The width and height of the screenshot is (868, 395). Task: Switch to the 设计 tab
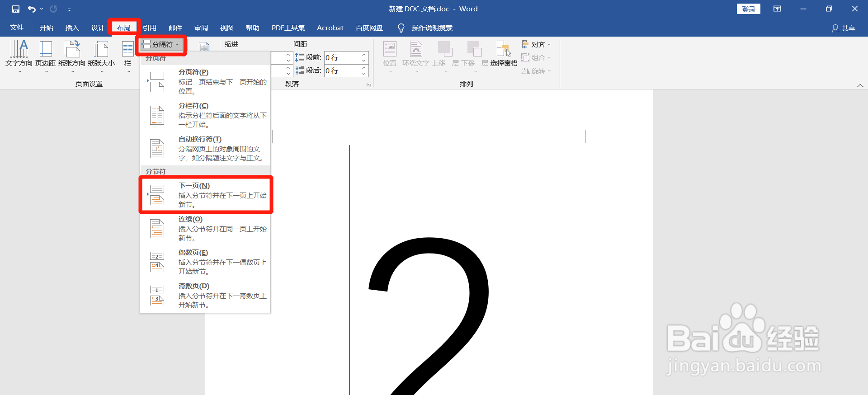pos(98,28)
